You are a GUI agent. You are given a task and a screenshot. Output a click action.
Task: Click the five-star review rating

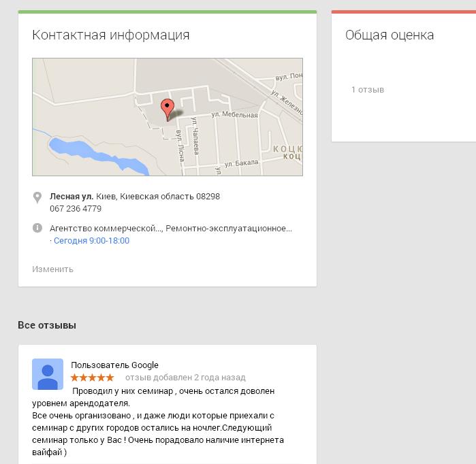tap(93, 378)
